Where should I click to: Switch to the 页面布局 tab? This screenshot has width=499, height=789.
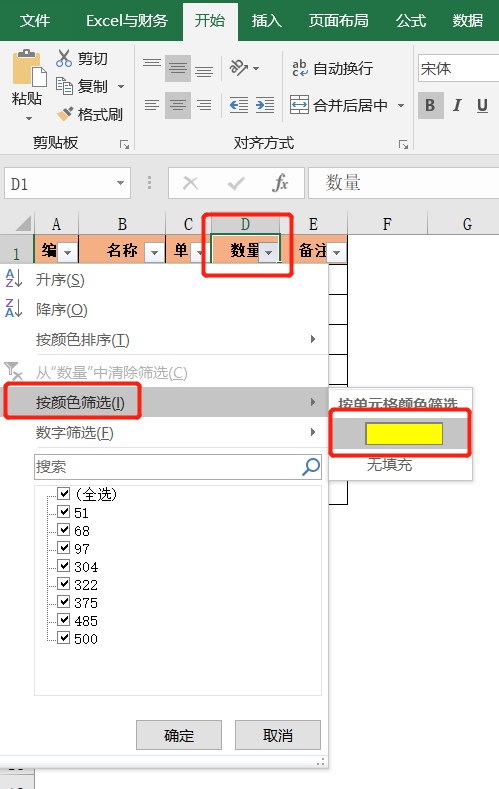pyautogui.click(x=339, y=20)
